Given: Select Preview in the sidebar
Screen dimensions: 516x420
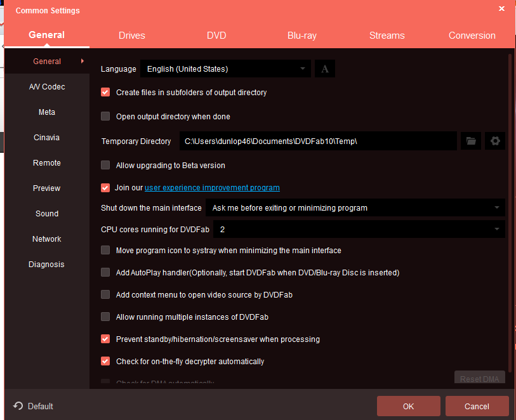Looking at the screenshot, I should pos(47,188).
